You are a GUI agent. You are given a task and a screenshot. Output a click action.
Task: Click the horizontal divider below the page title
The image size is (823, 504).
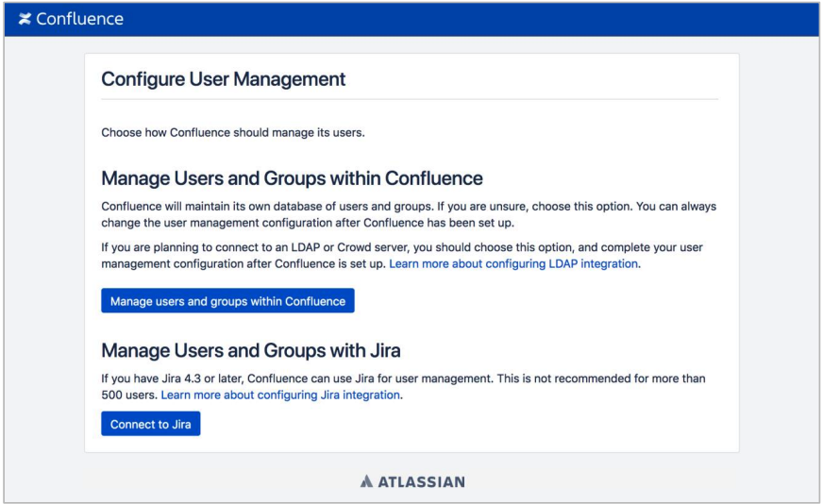pyautogui.click(x=410, y=99)
